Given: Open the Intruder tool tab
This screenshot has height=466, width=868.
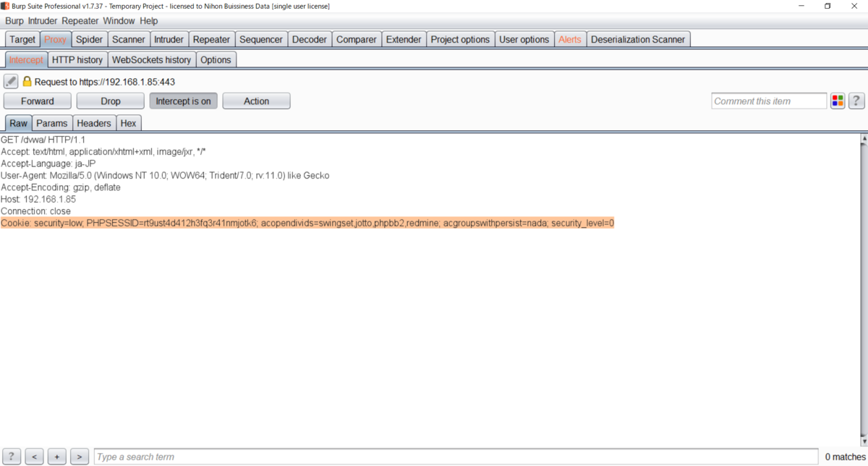Looking at the screenshot, I should [169, 39].
